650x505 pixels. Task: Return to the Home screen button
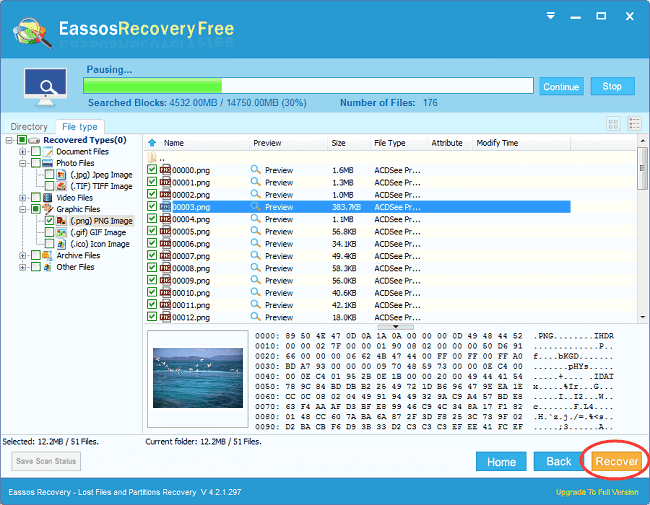point(501,461)
